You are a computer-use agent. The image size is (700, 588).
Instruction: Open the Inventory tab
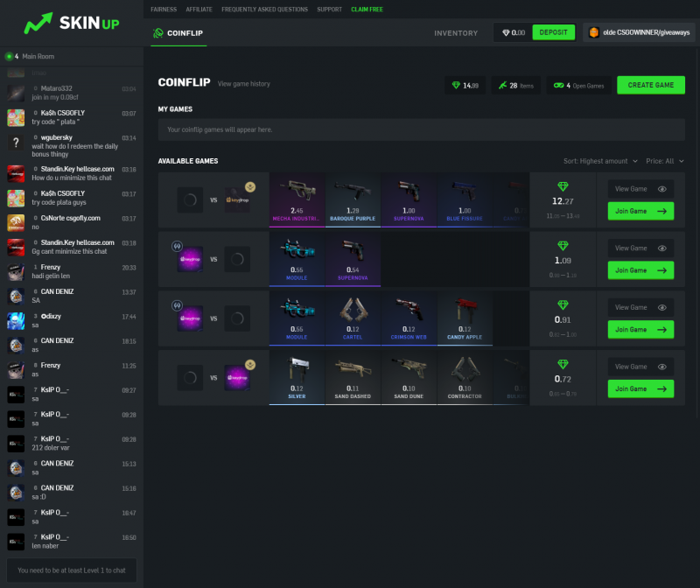point(456,33)
